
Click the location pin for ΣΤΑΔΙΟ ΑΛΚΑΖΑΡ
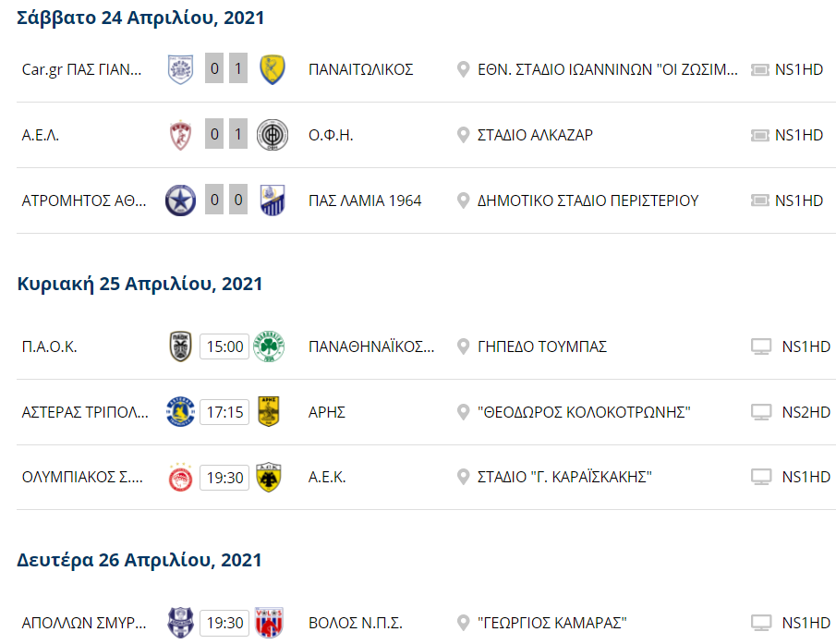tap(464, 135)
